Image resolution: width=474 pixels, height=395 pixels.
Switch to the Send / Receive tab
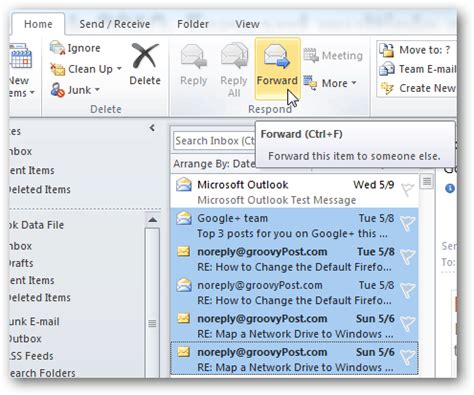(115, 24)
